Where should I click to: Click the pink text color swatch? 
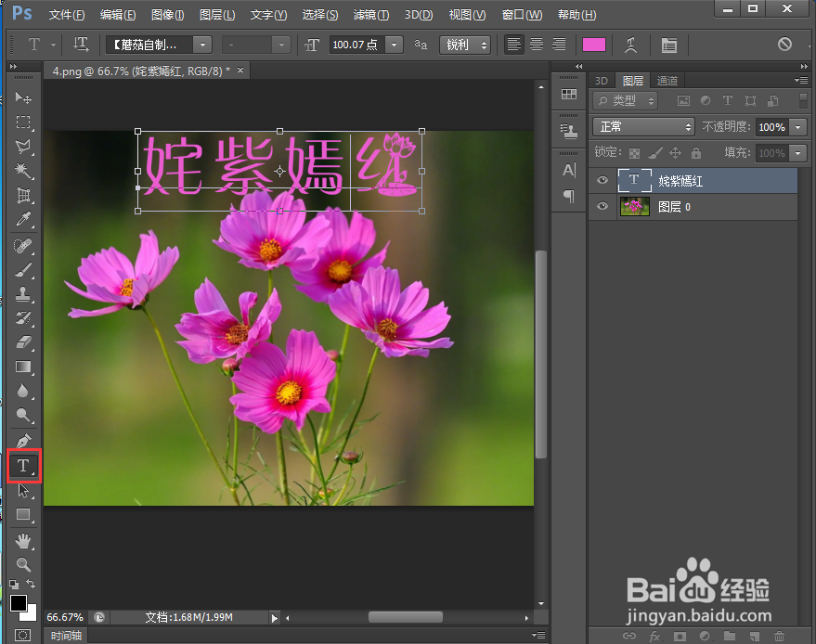593,44
